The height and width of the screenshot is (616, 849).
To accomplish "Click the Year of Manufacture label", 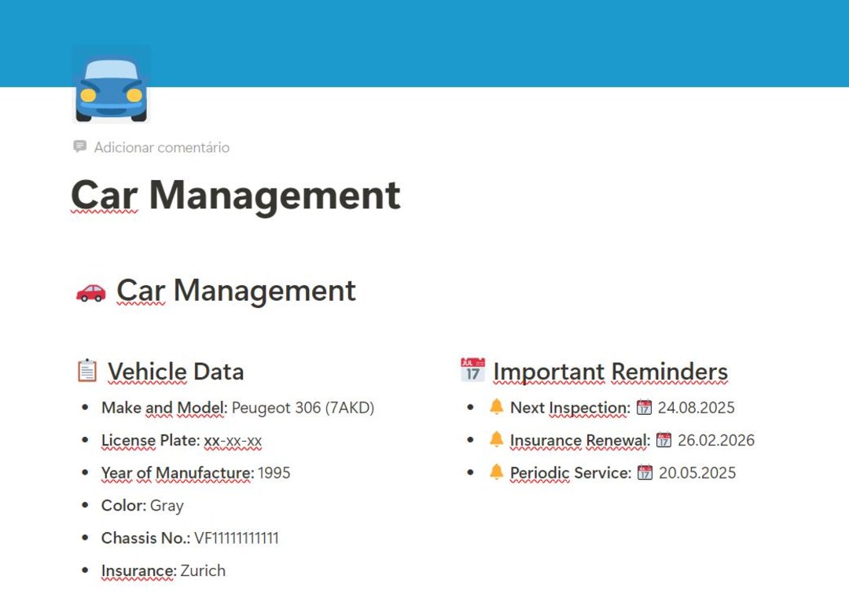I will 178,473.
